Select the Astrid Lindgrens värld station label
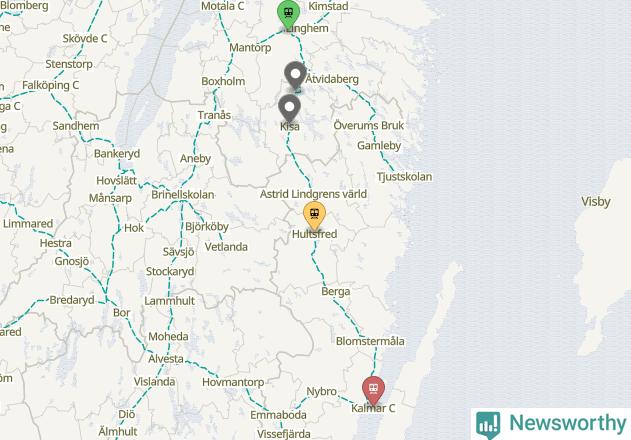This screenshot has width=631, height=440. click(313, 194)
